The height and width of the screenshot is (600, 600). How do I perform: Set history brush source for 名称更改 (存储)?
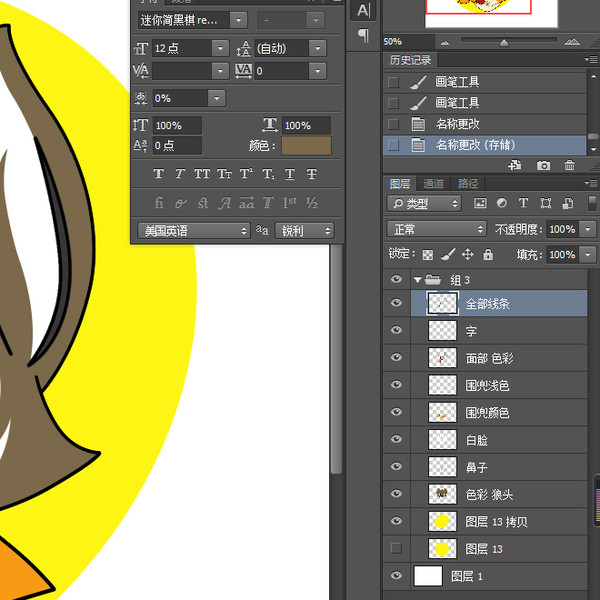[x=393, y=145]
